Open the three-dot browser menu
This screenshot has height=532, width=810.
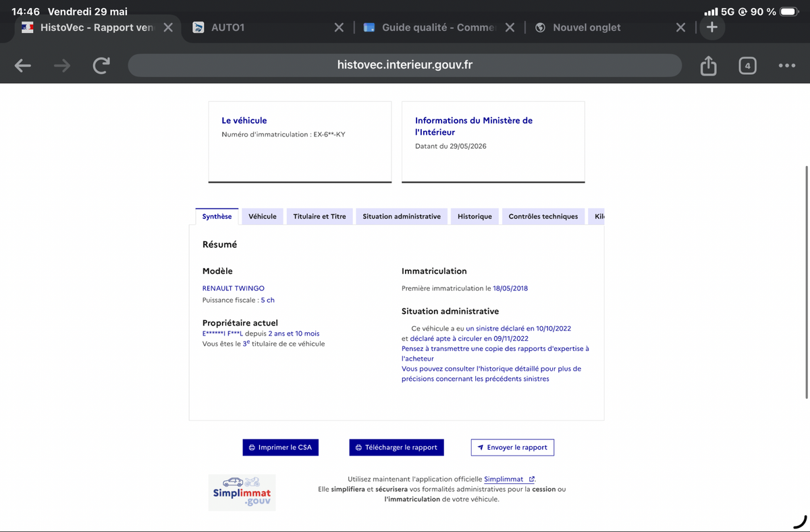click(786, 65)
